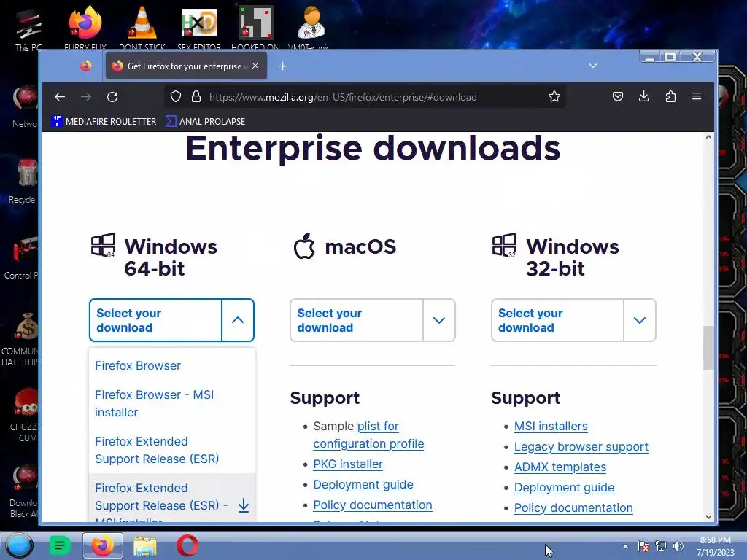Open the MEDIAFIRE ROULETTER bookmark
Image resolution: width=747 pixels, height=560 pixels.
point(104,122)
